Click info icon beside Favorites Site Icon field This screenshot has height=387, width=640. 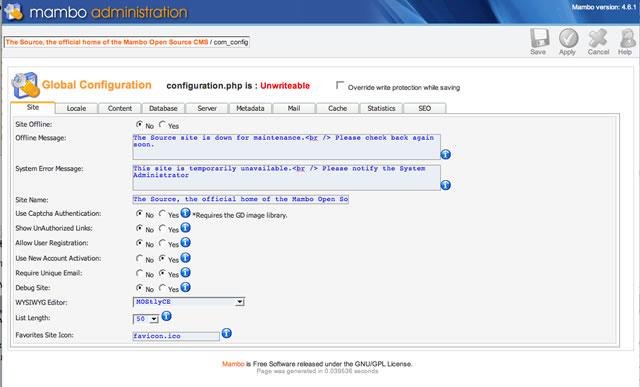pos(227,334)
